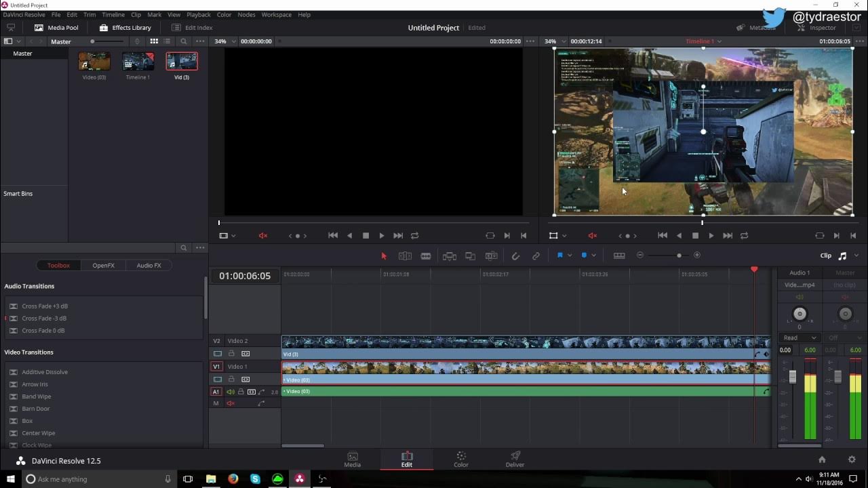Click the V1 destination track button

[217, 367]
